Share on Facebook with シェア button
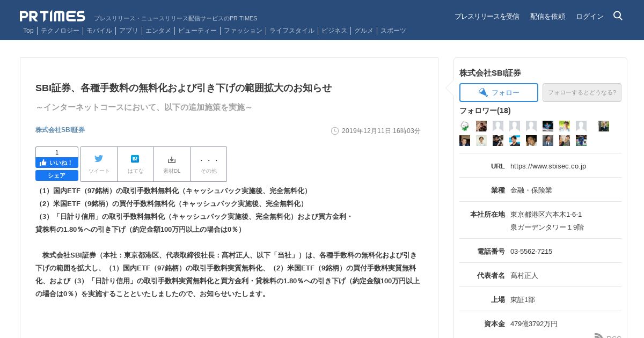This screenshot has height=338, width=644. (x=57, y=175)
